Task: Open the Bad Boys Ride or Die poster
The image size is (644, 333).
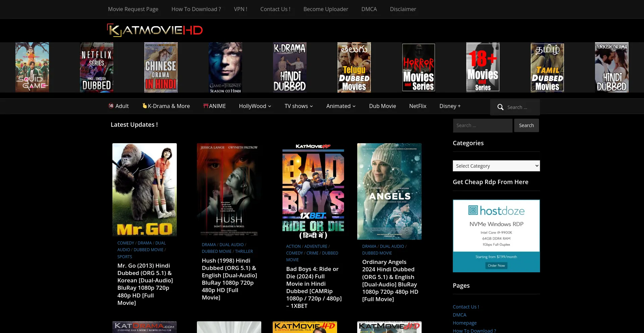Action: (313, 191)
